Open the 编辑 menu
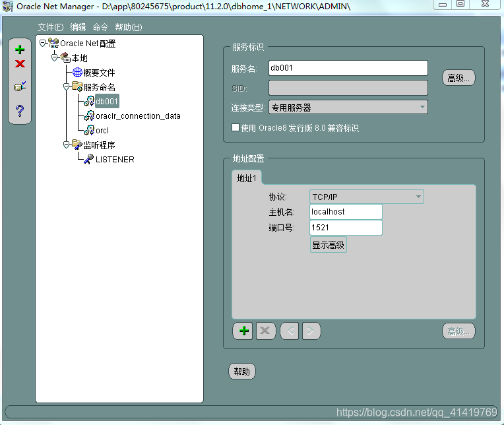The image size is (504, 425). 78,27
